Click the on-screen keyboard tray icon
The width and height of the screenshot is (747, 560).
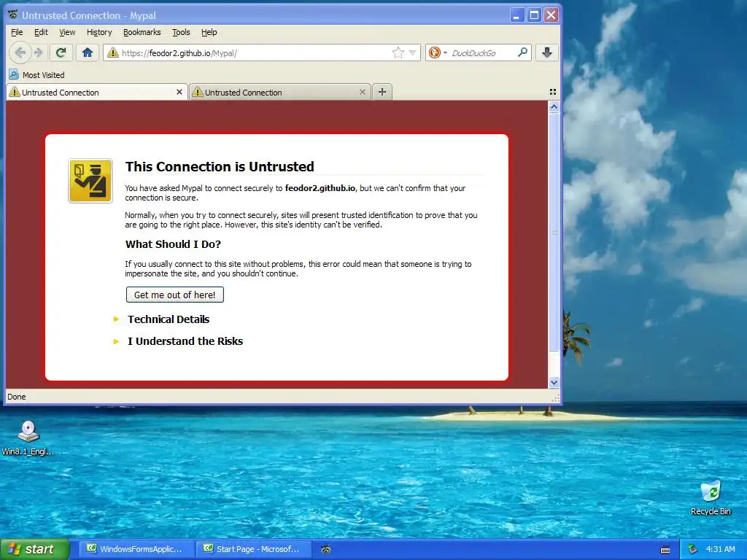click(665, 550)
